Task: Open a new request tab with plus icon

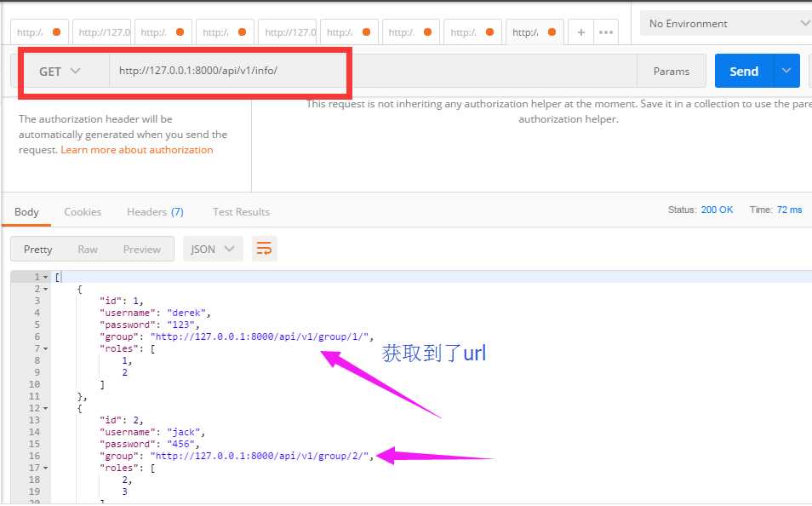Action: (x=580, y=32)
